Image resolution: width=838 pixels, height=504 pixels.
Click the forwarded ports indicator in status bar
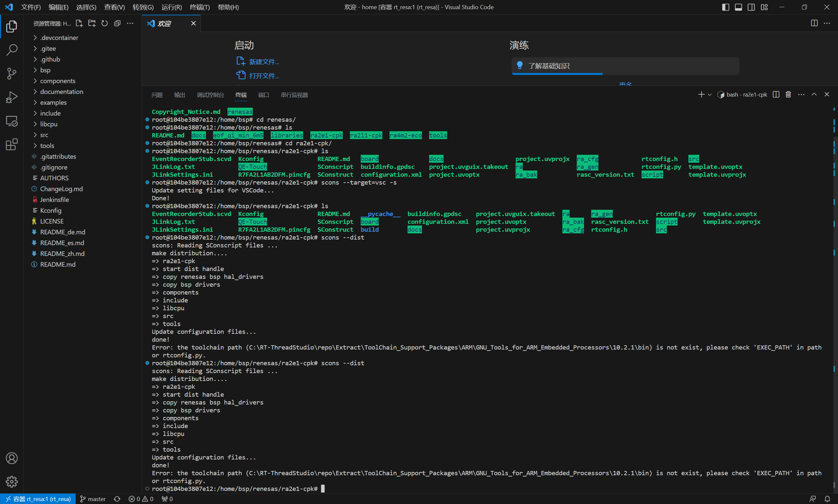click(x=167, y=499)
